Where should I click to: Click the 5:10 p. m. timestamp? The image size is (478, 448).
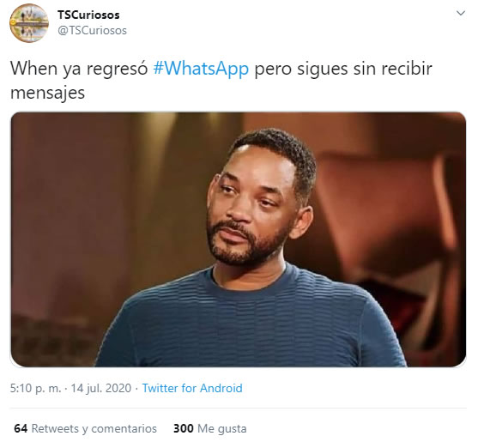pyautogui.click(x=35, y=388)
